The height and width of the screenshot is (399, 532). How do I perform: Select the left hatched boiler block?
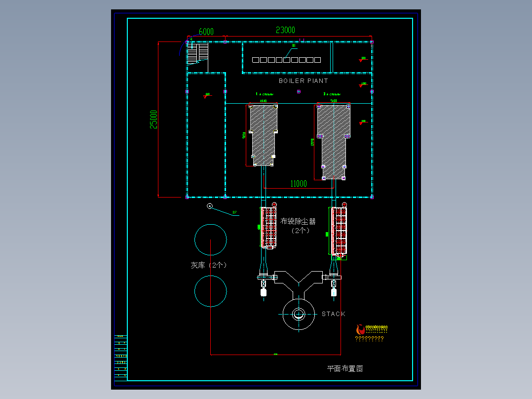point(264,135)
